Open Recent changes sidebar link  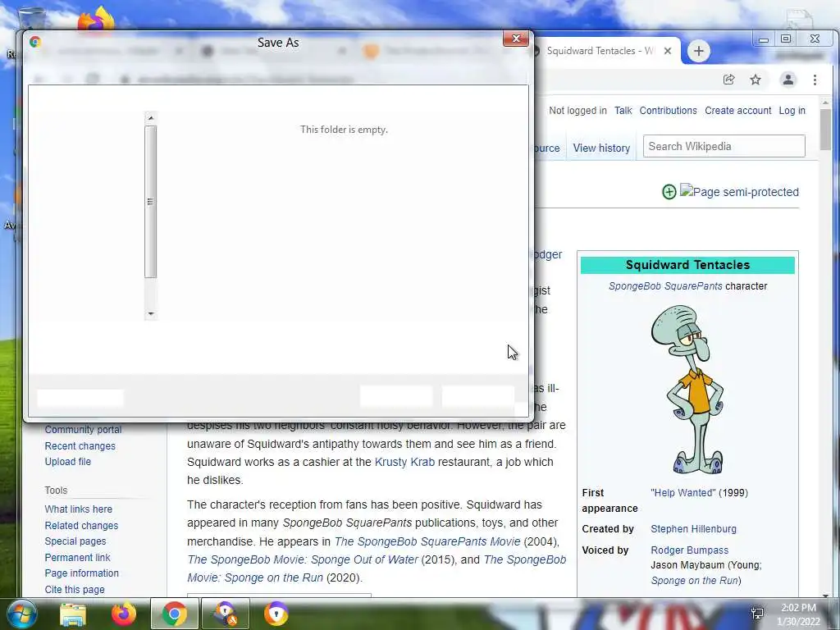80,445
